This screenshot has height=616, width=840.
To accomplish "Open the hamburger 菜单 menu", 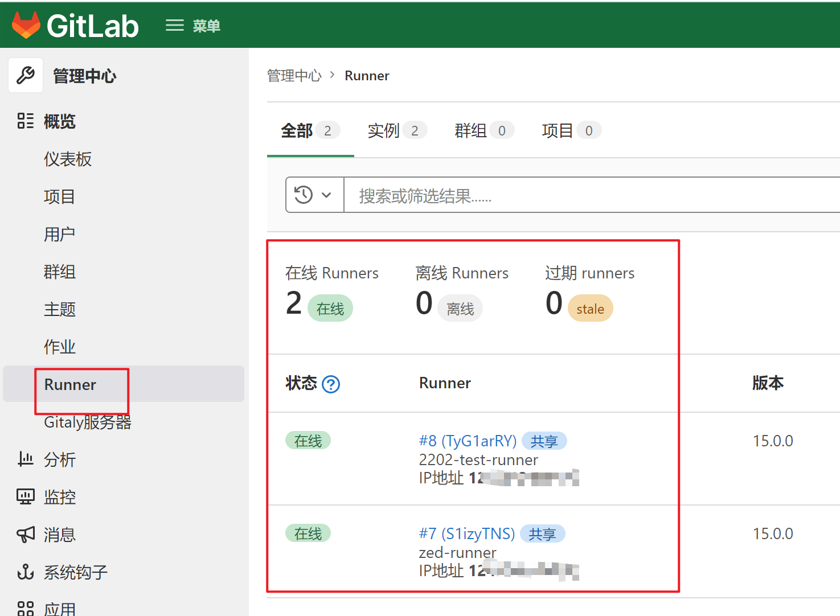I will pyautogui.click(x=192, y=26).
